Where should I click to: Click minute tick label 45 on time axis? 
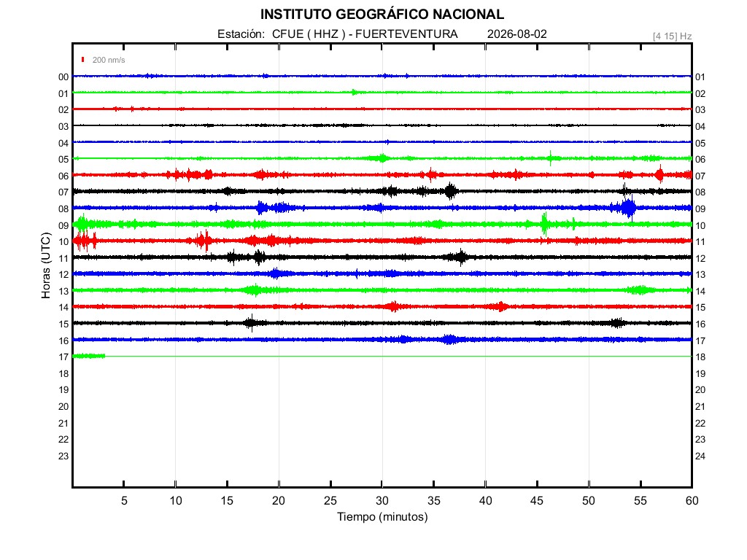point(537,501)
